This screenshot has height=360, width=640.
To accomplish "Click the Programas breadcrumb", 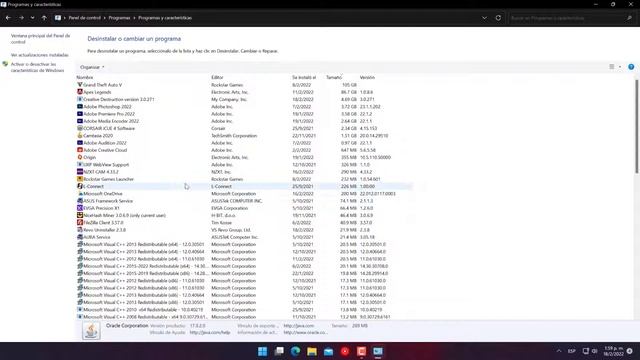I will tap(119, 18).
